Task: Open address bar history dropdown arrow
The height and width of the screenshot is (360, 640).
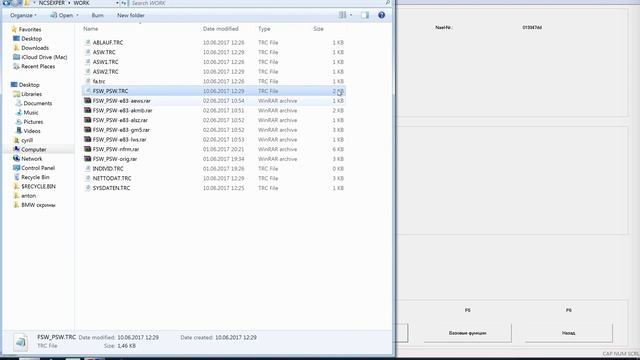Action: pyautogui.click(x=117, y=3)
